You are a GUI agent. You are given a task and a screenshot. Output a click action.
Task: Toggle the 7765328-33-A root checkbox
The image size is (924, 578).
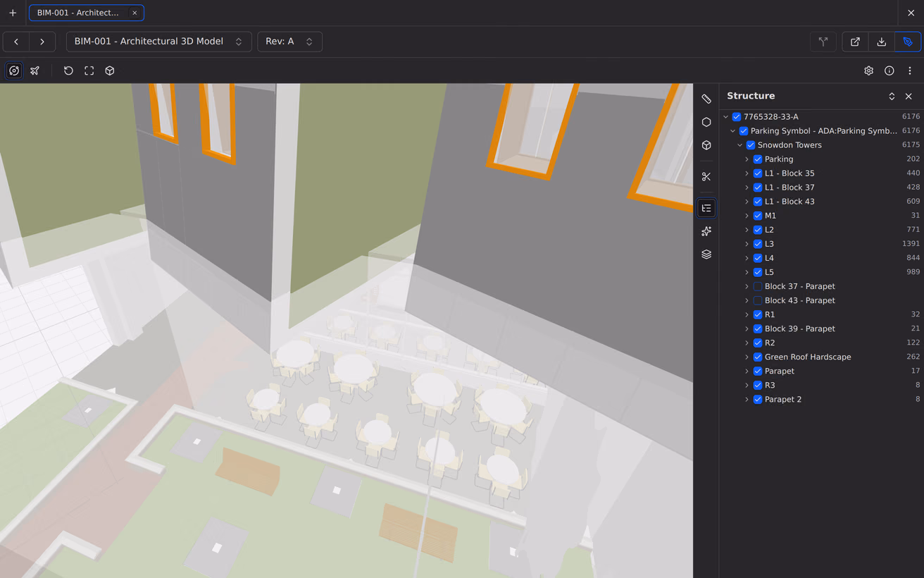737,117
